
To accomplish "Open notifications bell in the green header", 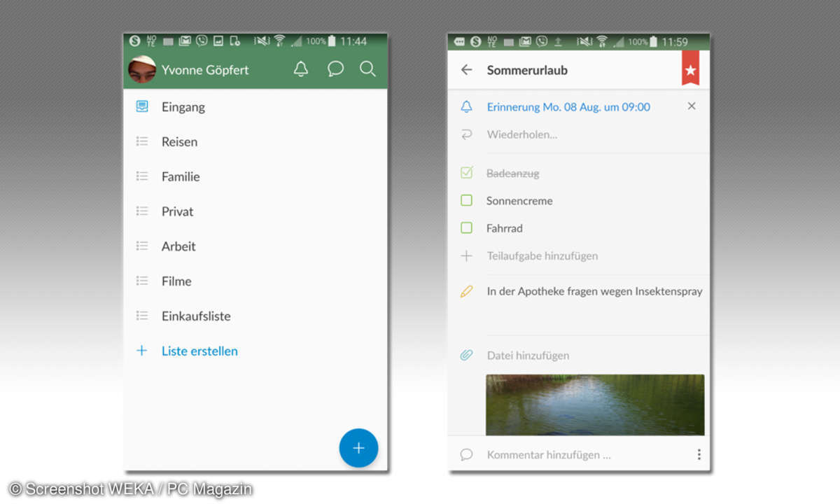I will [300, 69].
